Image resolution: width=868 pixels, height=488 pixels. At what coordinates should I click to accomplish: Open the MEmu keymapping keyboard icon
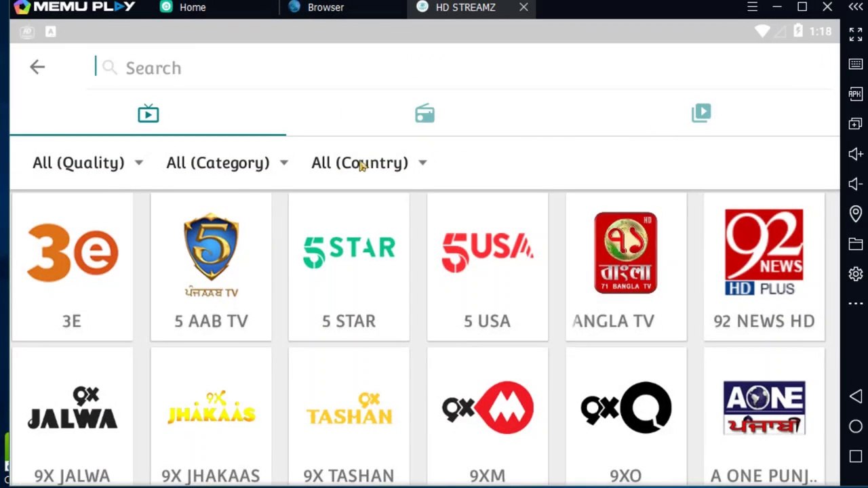click(856, 64)
